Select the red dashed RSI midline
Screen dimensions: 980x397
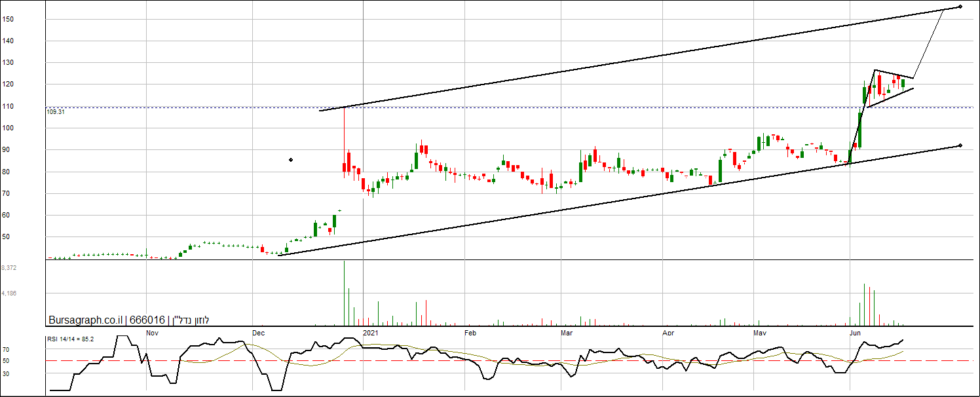[x=512, y=360]
